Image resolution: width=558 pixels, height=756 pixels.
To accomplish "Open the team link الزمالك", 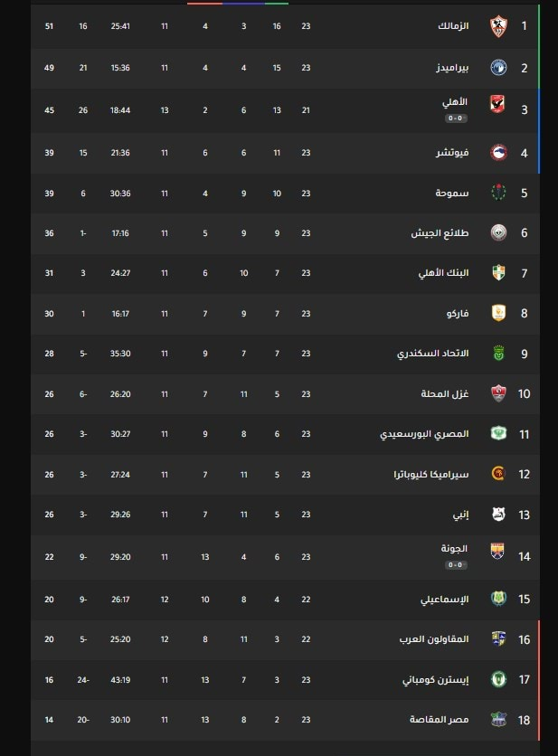I will point(453,25).
